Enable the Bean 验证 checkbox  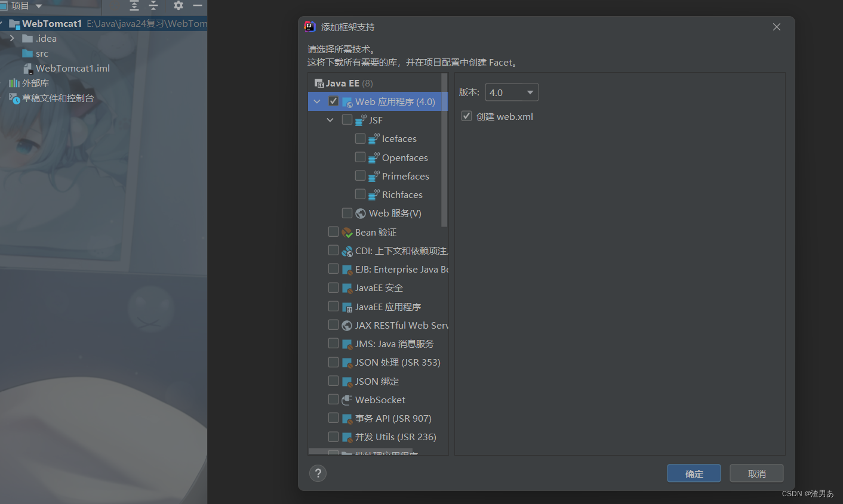[x=334, y=231]
